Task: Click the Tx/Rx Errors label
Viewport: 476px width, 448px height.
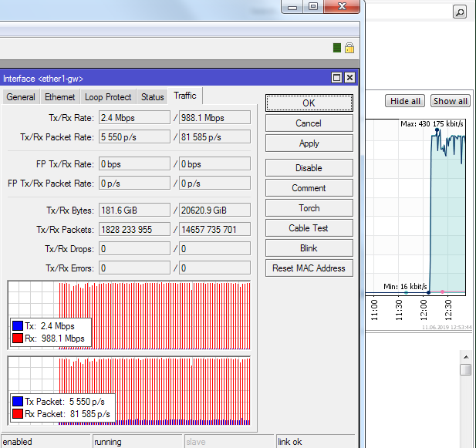Action: pyautogui.click(x=70, y=268)
